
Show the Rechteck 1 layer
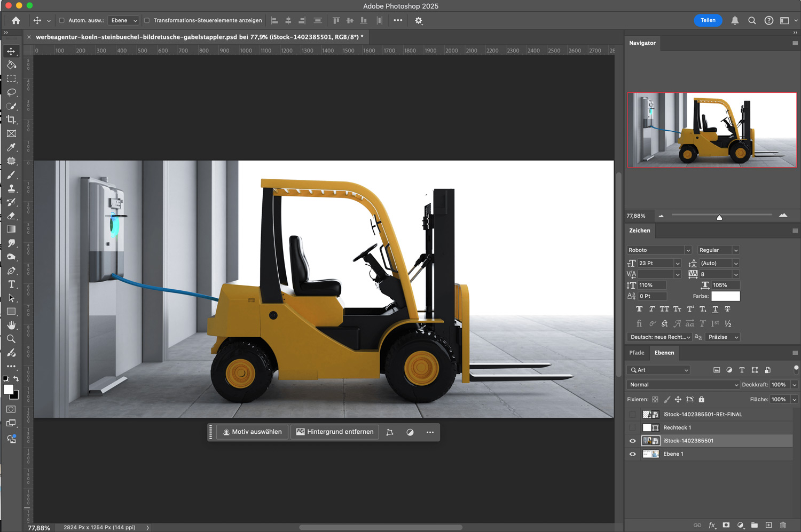[x=633, y=427]
